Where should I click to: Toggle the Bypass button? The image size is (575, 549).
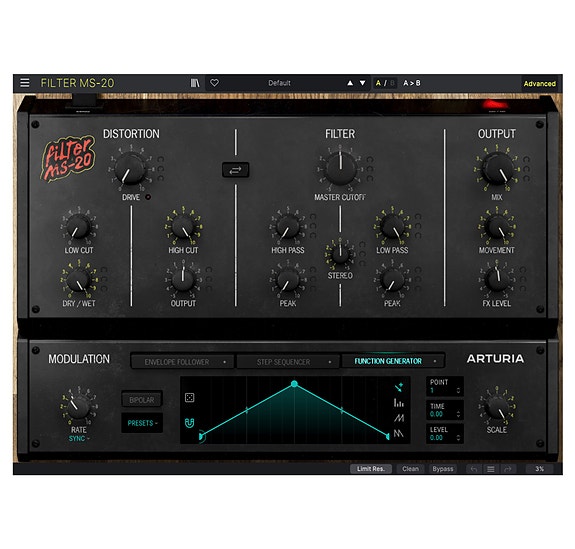click(443, 469)
